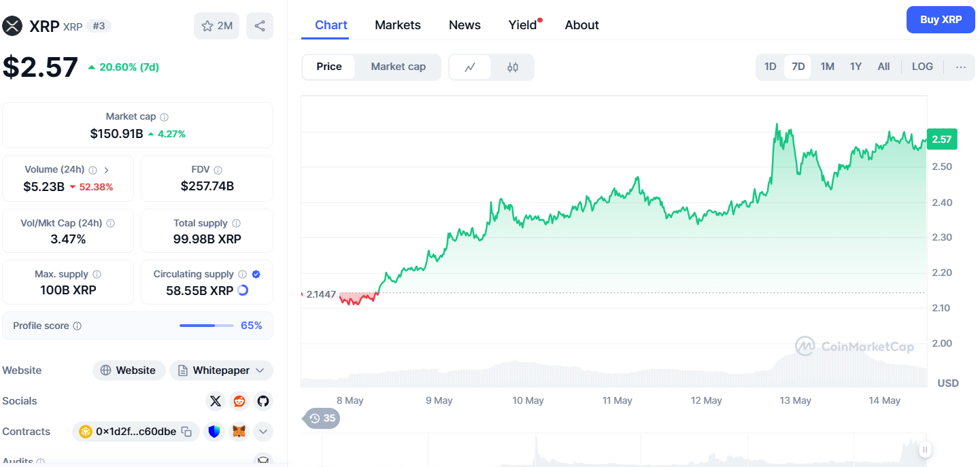The image size is (980, 467).
Task: Click the MetaMask fox icon
Action: (239, 432)
